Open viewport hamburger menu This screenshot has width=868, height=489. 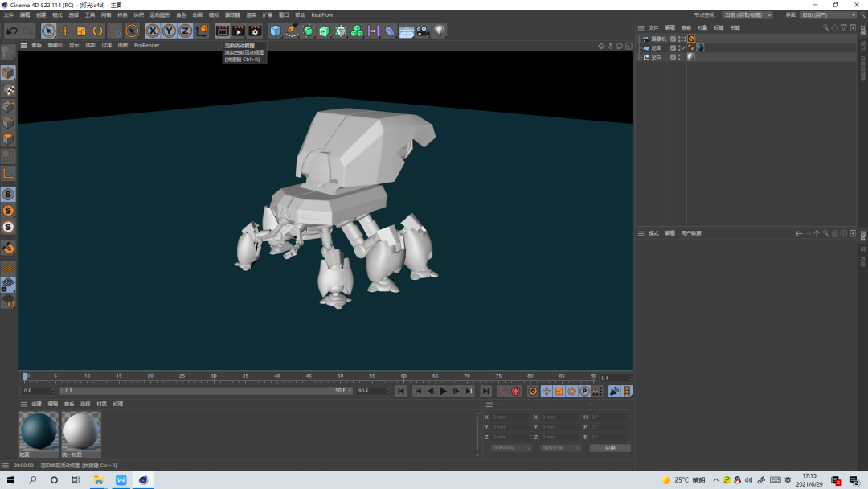24,45
